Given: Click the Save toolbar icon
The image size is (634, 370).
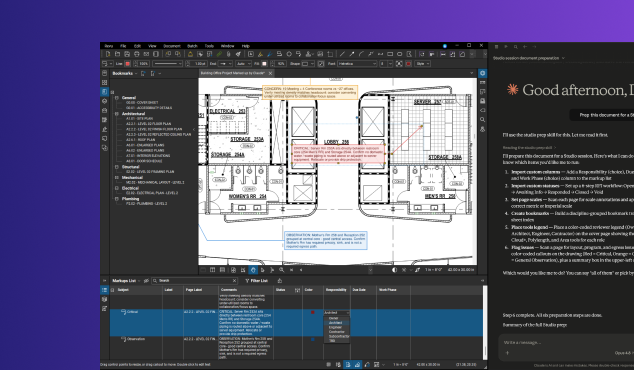Looking at the screenshot, I should pos(127,54).
